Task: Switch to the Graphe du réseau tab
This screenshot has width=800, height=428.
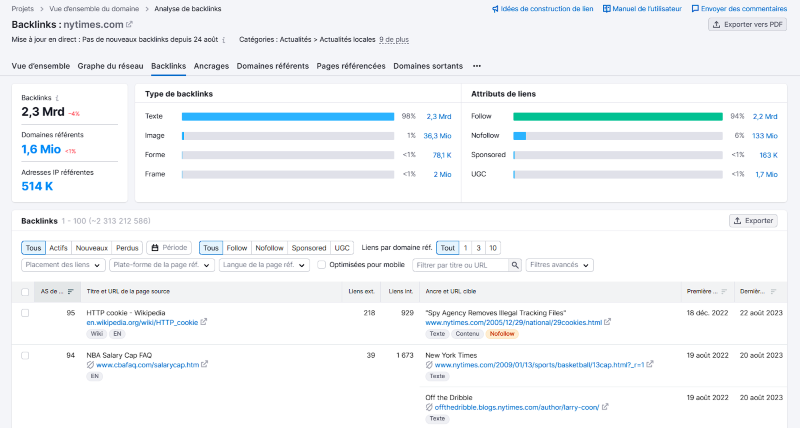Action: (x=110, y=66)
